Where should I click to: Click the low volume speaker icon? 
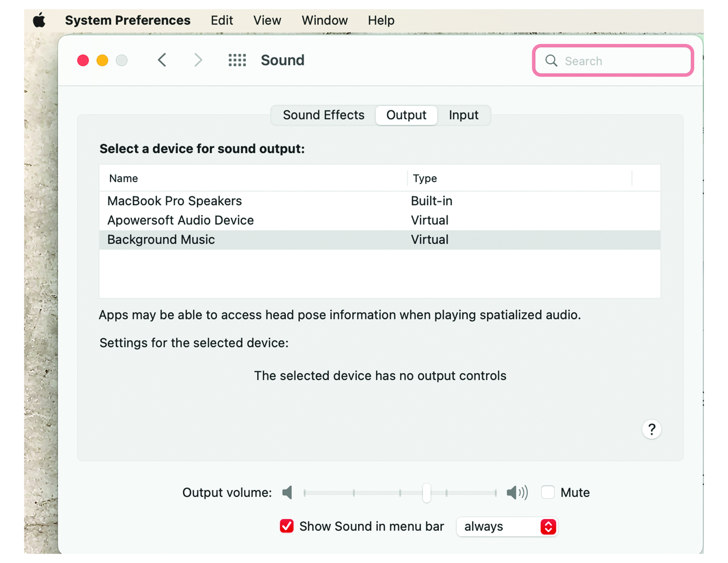click(x=287, y=492)
